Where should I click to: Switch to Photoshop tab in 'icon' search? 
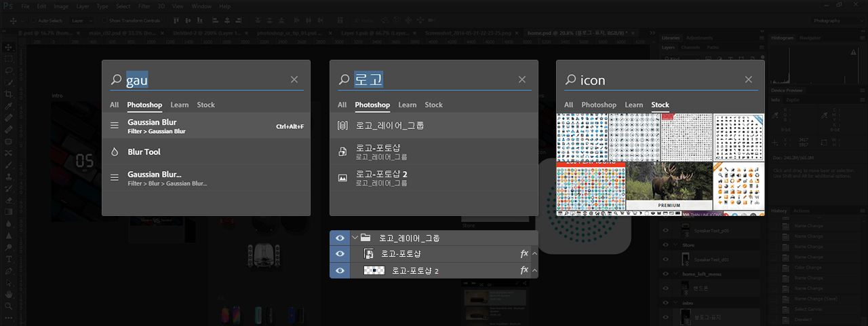coord(599,105)
